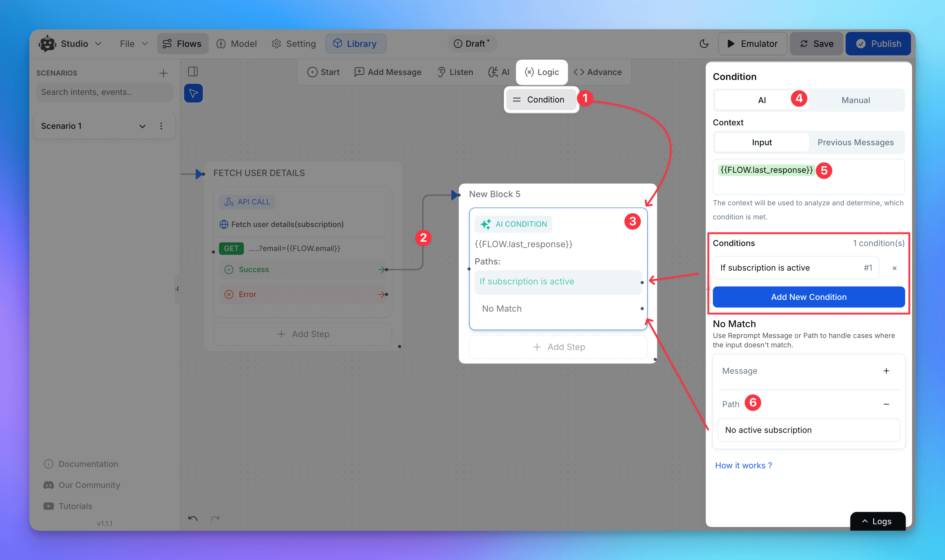Switch to the Model tab
Image resolution: width=945 pixels, height=560 pixels.
click(236, 44)
